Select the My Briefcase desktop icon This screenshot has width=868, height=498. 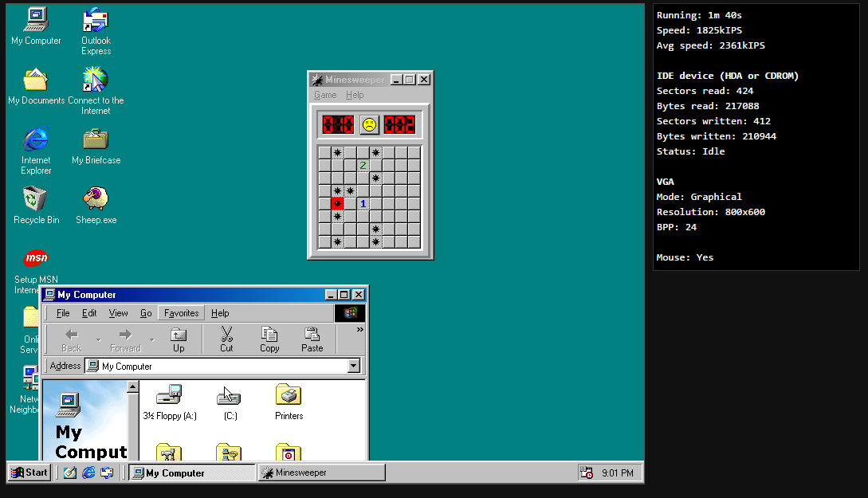(96, 146)
